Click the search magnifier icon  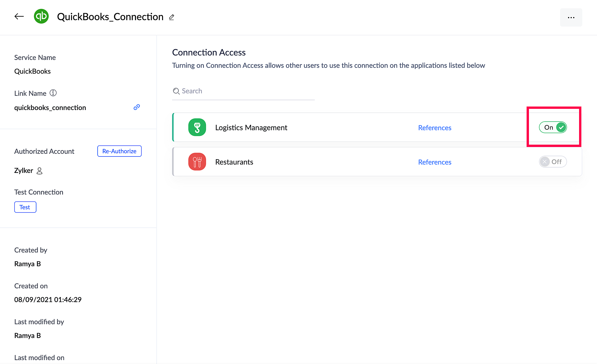tap(176, 91)
